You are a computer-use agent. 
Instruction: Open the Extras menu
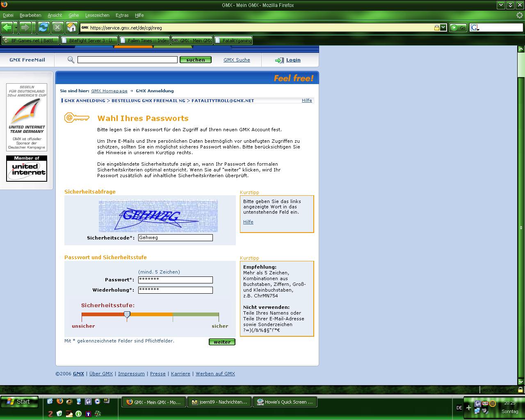(x=122, y=15)
